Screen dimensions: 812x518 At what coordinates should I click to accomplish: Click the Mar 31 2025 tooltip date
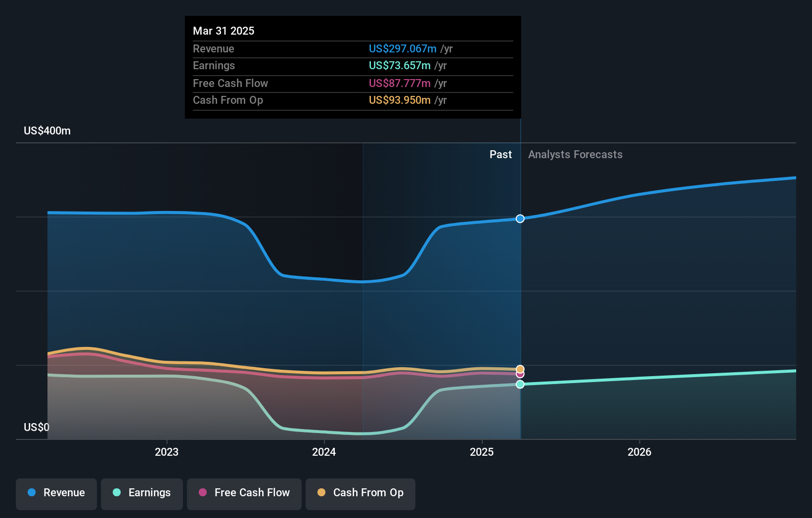click(224, 31)
